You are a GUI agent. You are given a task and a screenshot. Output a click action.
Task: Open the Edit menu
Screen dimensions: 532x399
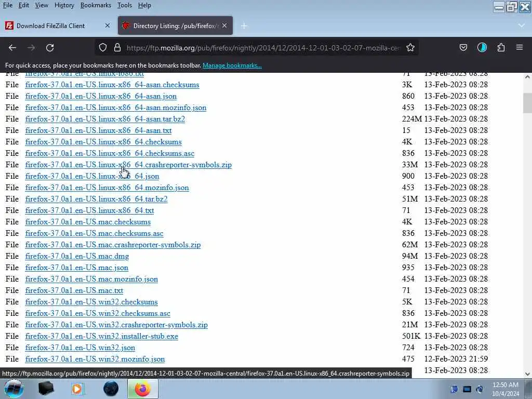pos(24,5)
